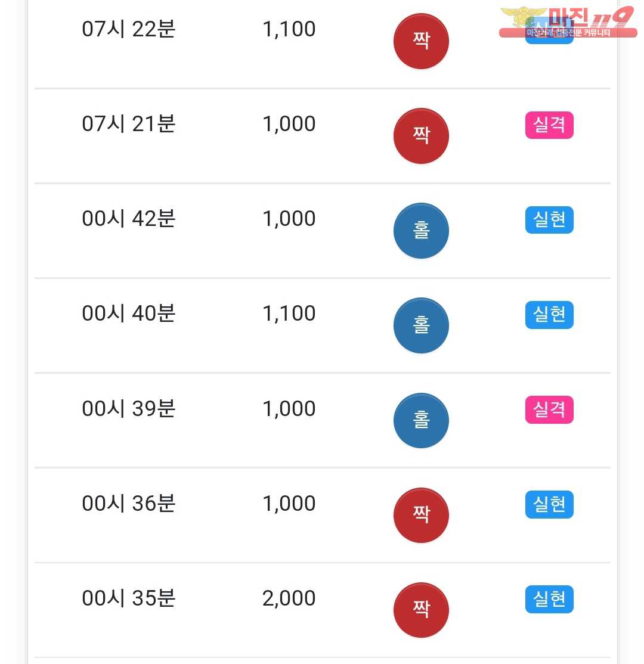The image size is (644, 664).
Task: Select the 실현 badge in 00시 36분 row
Action: coord(549,504)
